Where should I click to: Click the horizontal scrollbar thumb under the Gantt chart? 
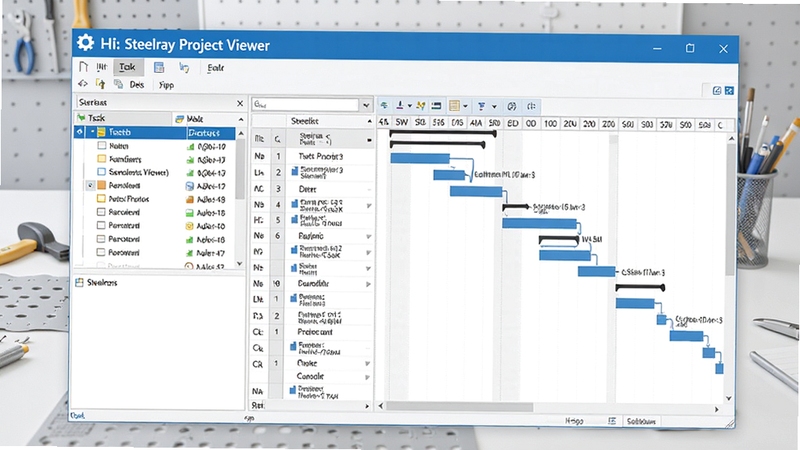(x=459, y=407)
